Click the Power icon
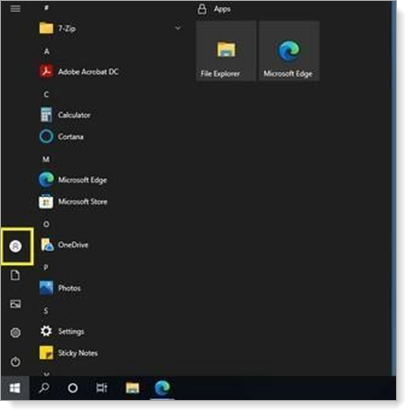This screenshot has width=412, height=416. [x=15, y=362]
